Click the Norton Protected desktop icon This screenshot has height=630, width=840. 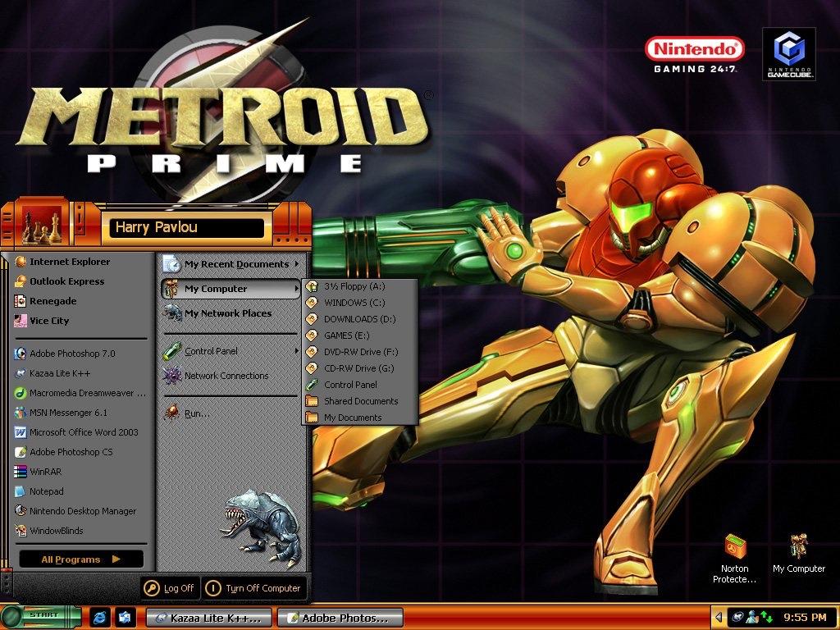(x=734, y=559)
